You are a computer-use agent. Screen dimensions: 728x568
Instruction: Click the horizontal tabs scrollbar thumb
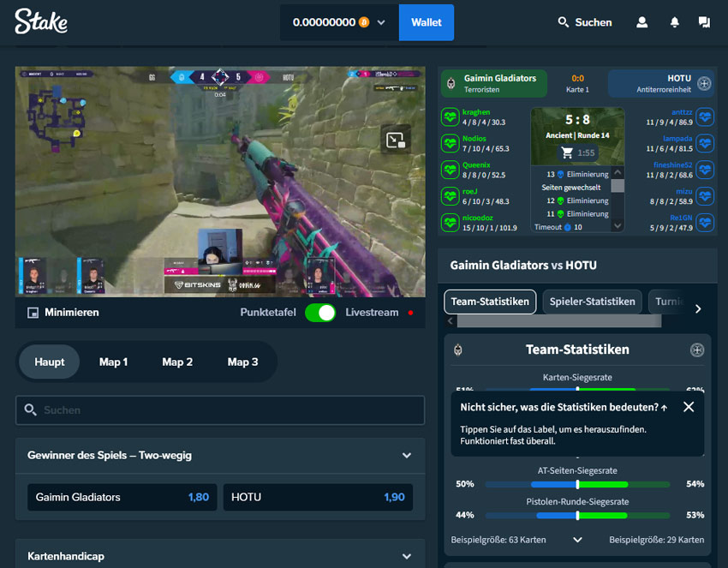tap(559, 321)
